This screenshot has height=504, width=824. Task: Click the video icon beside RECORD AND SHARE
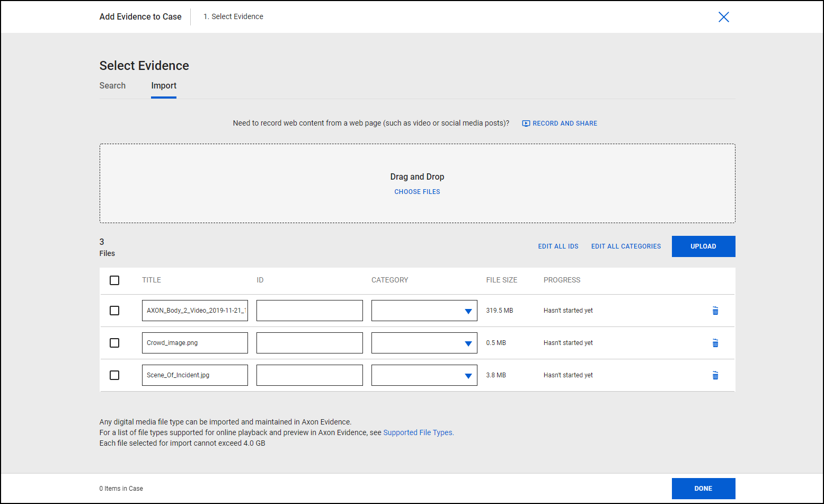click(x=525, y=123)
